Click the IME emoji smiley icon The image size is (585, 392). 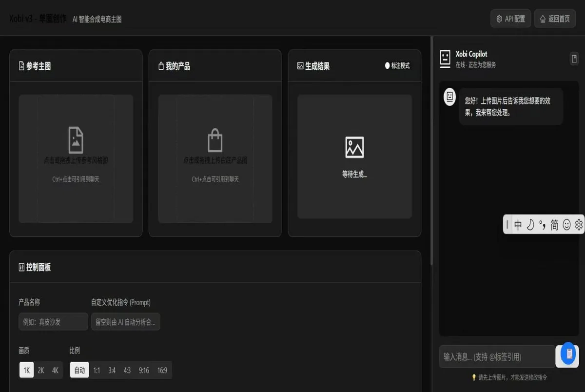566,225
